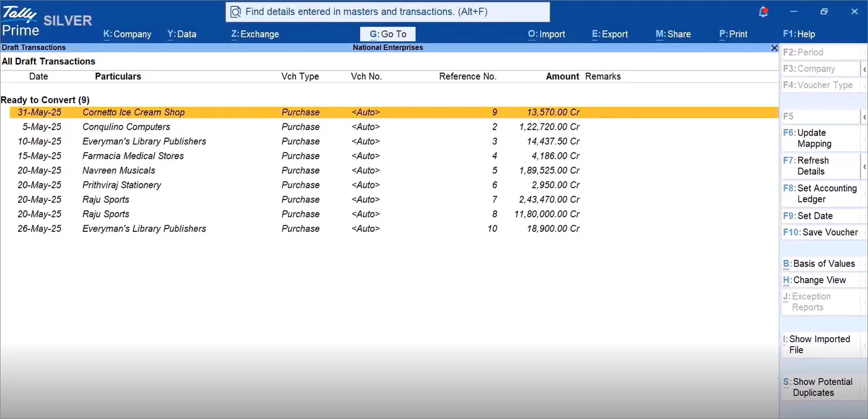Restore down the TallyPrime window
Viewport: 868px width, 419px height.
tap(824, 11)
